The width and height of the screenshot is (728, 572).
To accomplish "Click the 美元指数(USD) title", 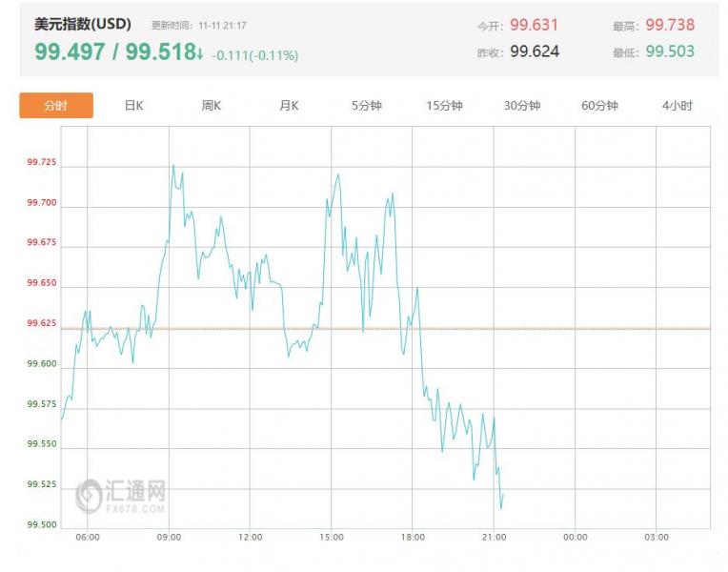I will [83, 24].
